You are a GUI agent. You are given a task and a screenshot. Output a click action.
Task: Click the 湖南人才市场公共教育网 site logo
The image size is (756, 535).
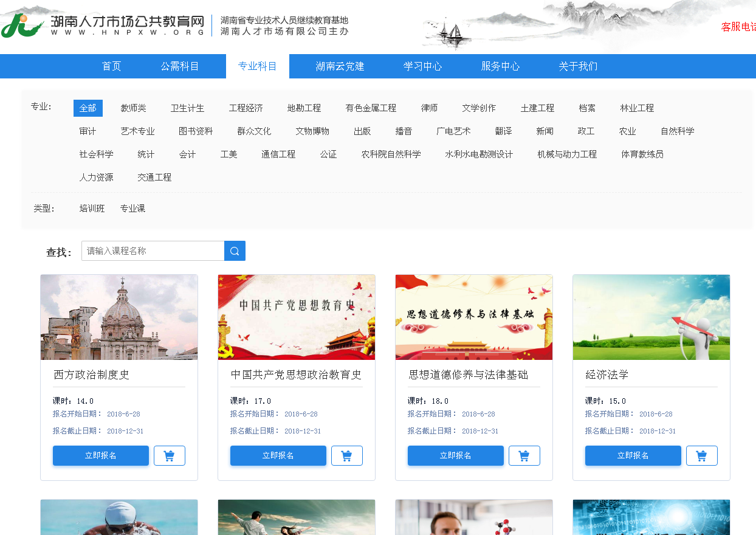103,26
